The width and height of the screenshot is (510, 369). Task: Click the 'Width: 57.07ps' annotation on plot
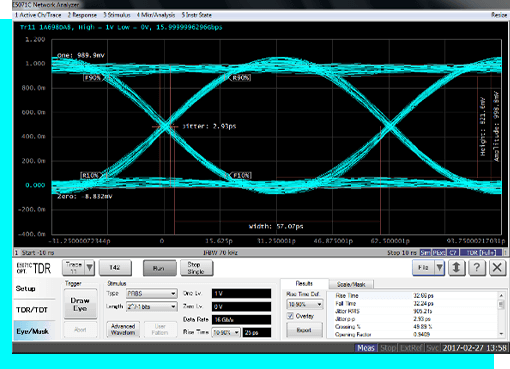click(276, 226)
